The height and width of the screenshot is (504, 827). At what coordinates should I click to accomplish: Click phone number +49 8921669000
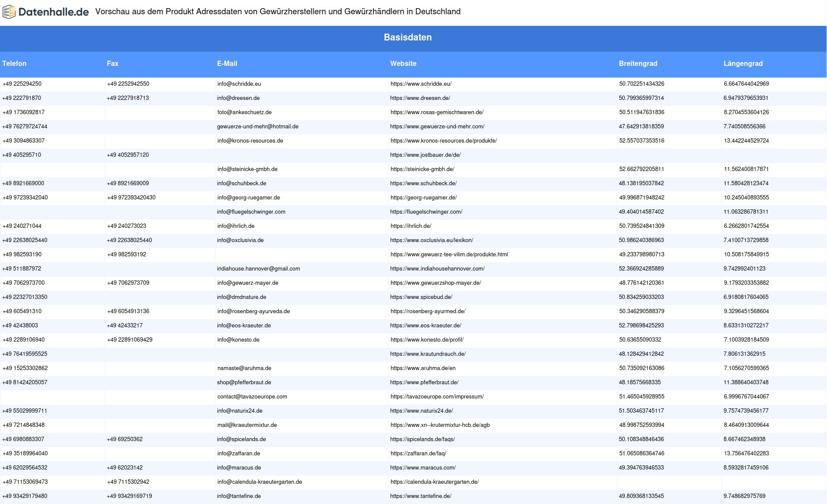(x=23, y=184)
